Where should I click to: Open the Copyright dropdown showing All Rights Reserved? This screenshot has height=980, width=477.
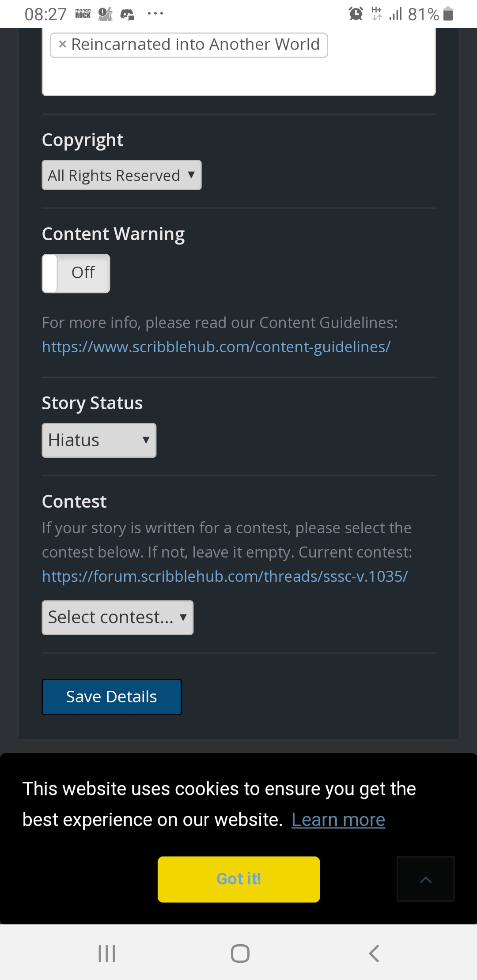[121, 175]
